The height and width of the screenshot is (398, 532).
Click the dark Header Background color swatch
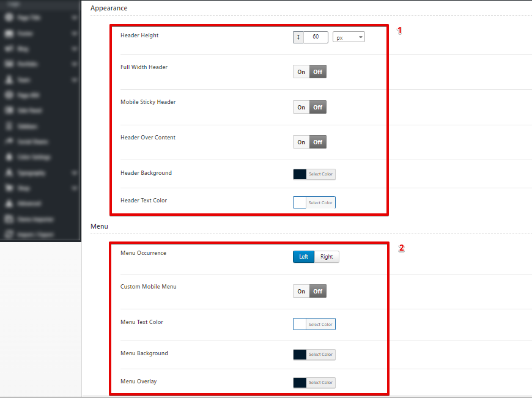click(300, 174)
